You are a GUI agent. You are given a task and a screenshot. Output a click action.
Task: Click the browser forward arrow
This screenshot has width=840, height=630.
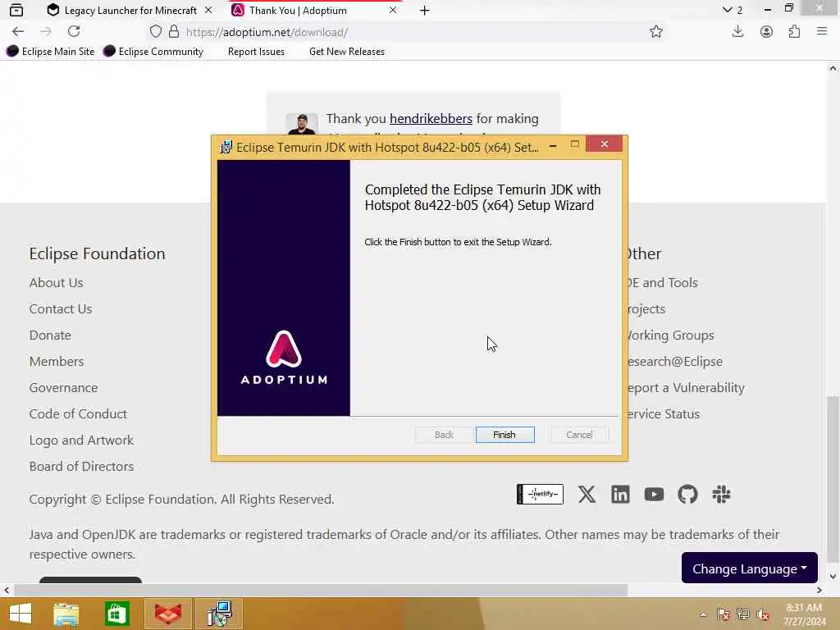[x=46, y=32]
